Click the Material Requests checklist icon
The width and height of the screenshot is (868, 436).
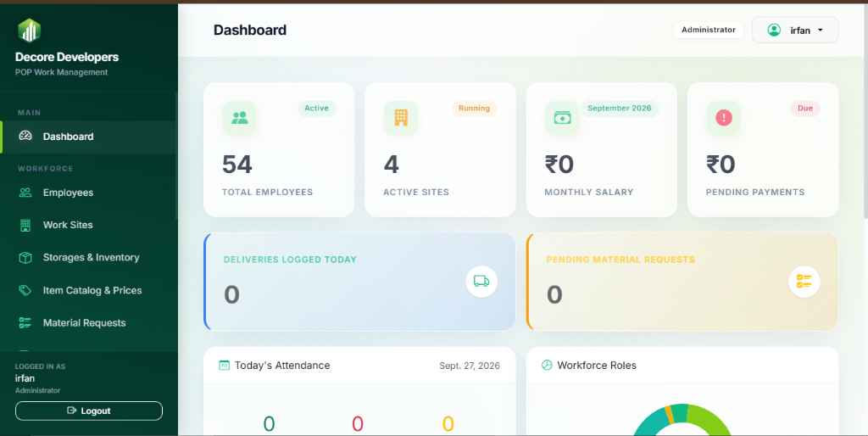25,323
